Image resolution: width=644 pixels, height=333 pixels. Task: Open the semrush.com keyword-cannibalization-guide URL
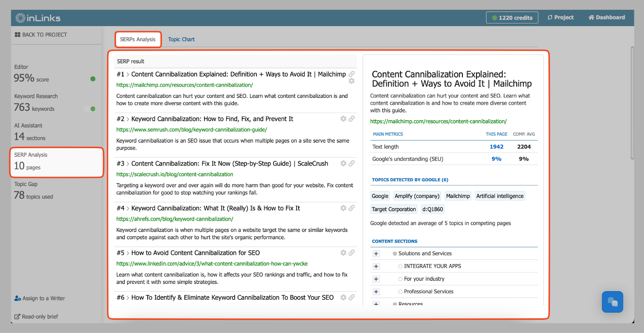(192, 130)
